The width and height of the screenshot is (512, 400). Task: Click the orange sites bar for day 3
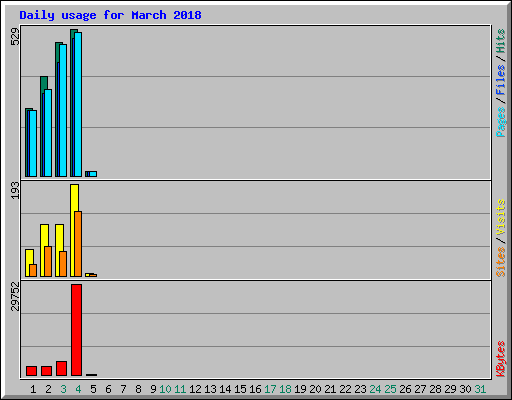click(63, 264)
